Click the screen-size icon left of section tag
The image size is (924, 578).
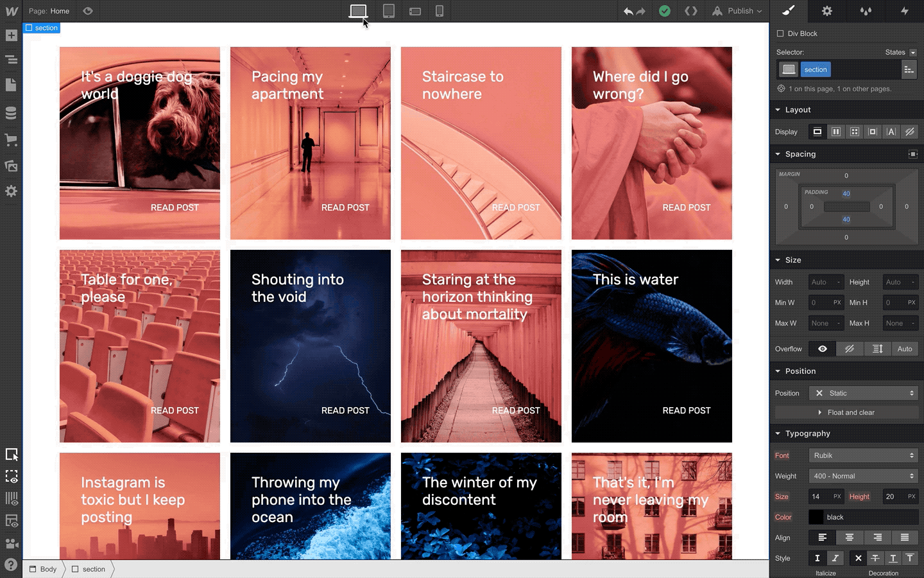click(x=789, y=69)
